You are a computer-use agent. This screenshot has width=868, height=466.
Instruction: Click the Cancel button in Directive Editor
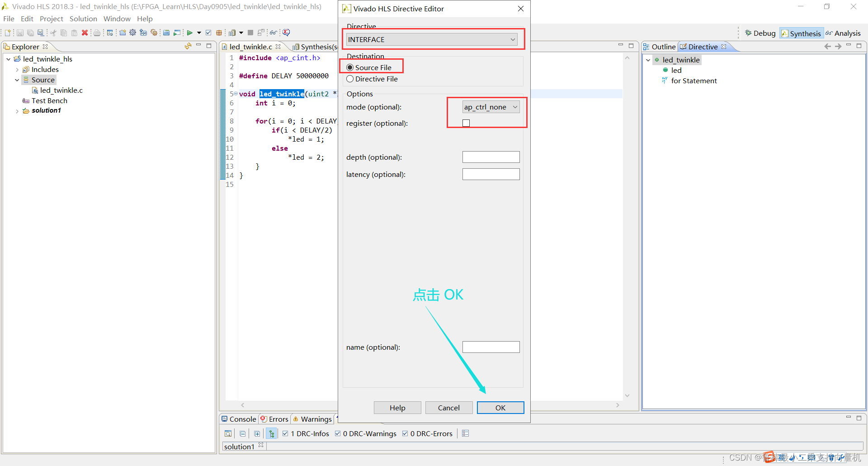(x=449, y=408)
